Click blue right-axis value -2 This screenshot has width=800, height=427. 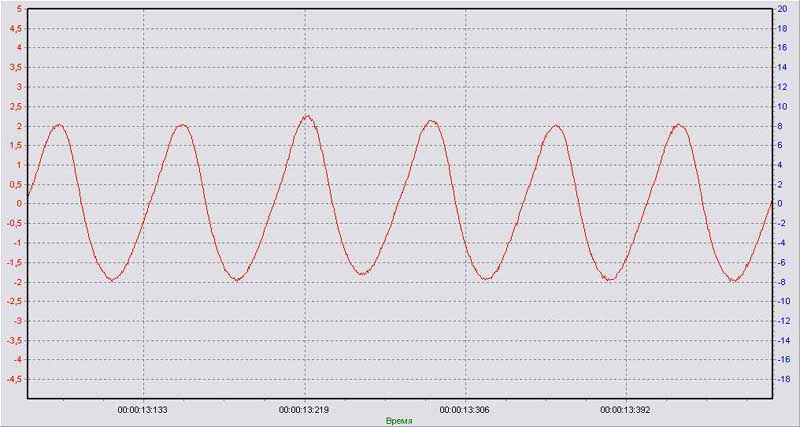point(781,223)
